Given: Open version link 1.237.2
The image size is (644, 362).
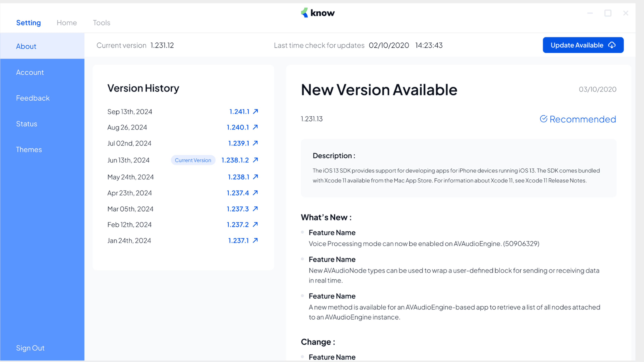Looking at the screenshot, I should tap(238, 225).
